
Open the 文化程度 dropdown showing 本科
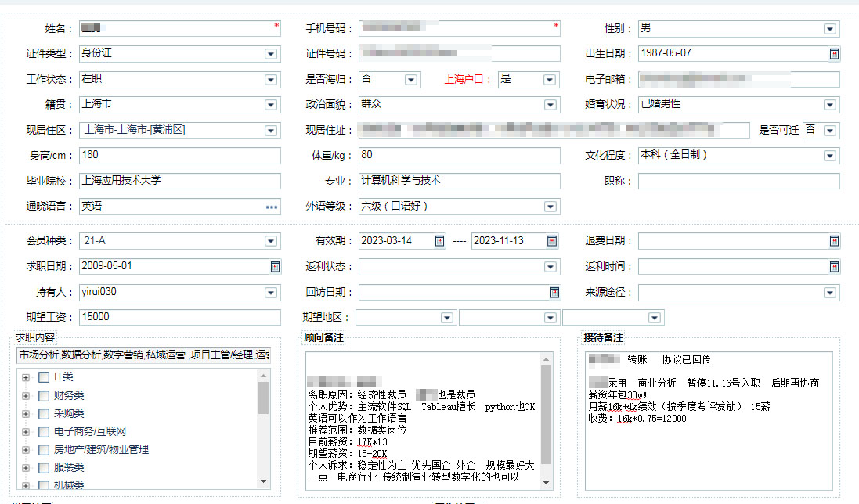[830, 156]
